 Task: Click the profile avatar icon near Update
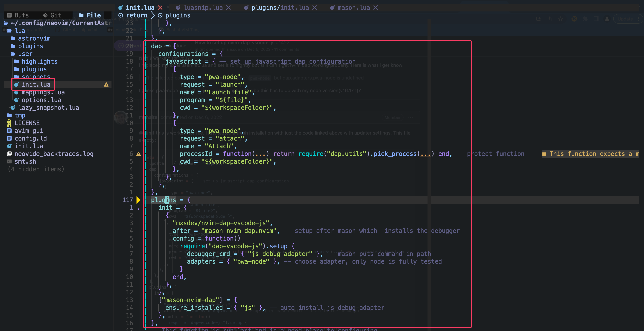pos(607,19)
